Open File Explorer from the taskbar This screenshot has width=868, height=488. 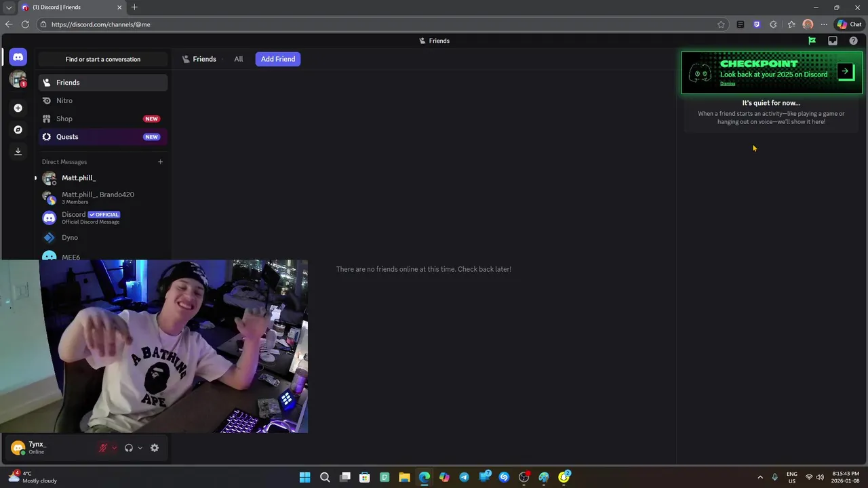coord(404,477)
